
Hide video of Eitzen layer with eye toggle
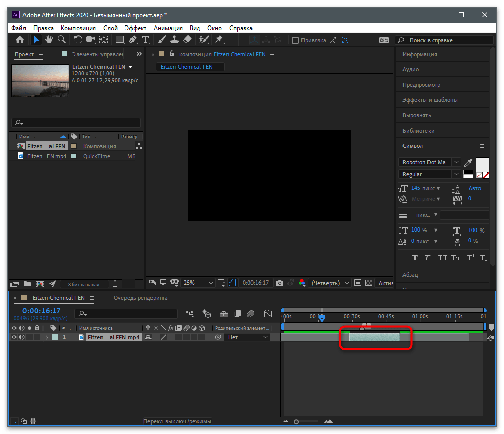[14, 337]
